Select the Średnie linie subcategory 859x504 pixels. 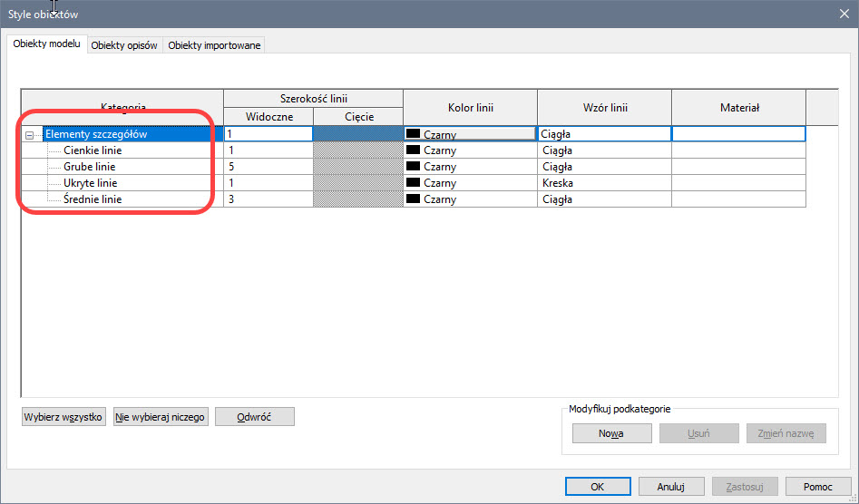coord(93,199)
